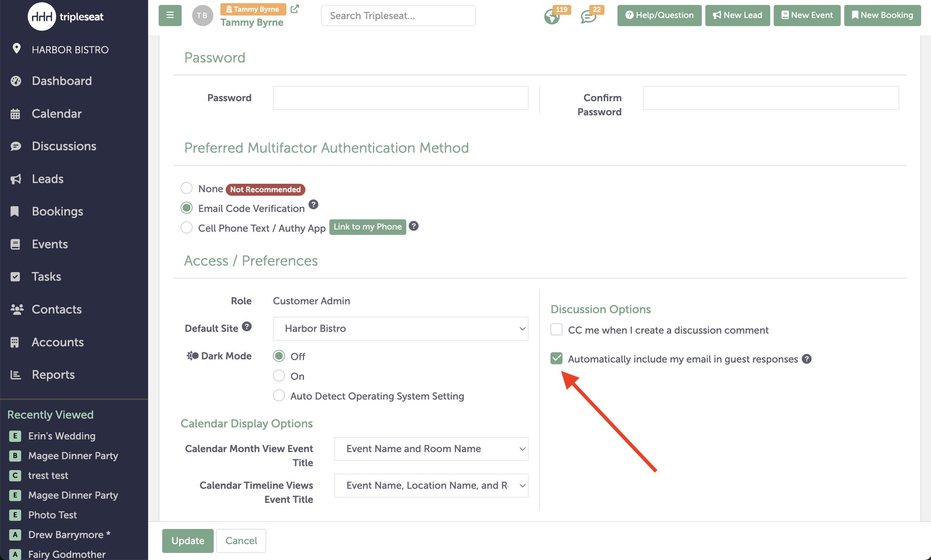Select Harbor Bistro location in sidebar
Image resolution: width=931 pixels, height=560 pixels.
click(70, 49)
